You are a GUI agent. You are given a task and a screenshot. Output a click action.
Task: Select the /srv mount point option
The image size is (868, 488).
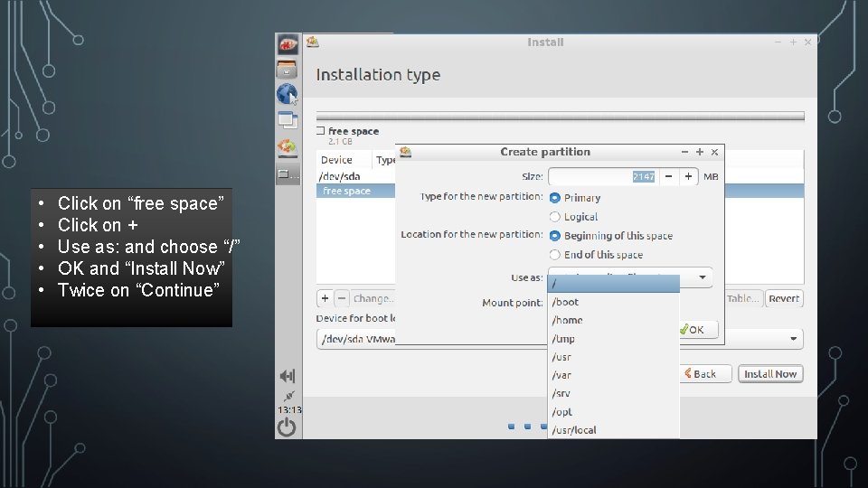tap(613, 393)
